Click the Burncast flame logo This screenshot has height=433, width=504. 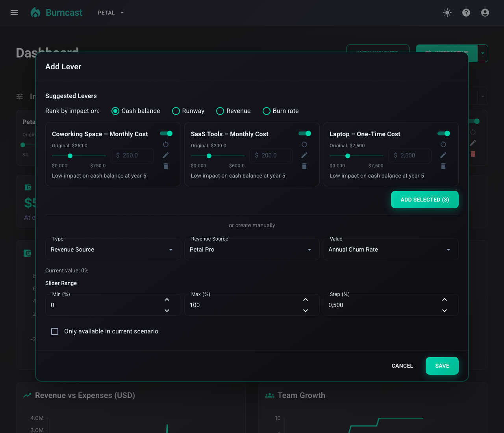point(35,13)
